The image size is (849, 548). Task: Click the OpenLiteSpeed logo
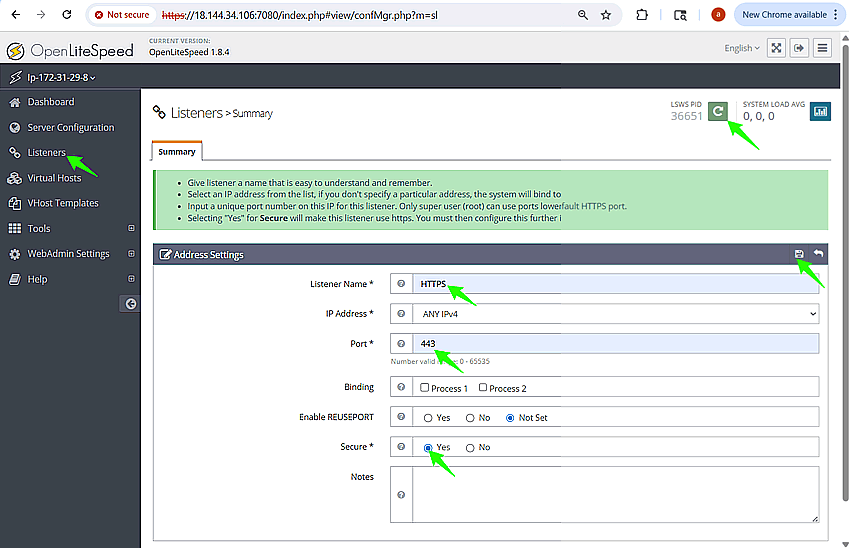point(70,51)
